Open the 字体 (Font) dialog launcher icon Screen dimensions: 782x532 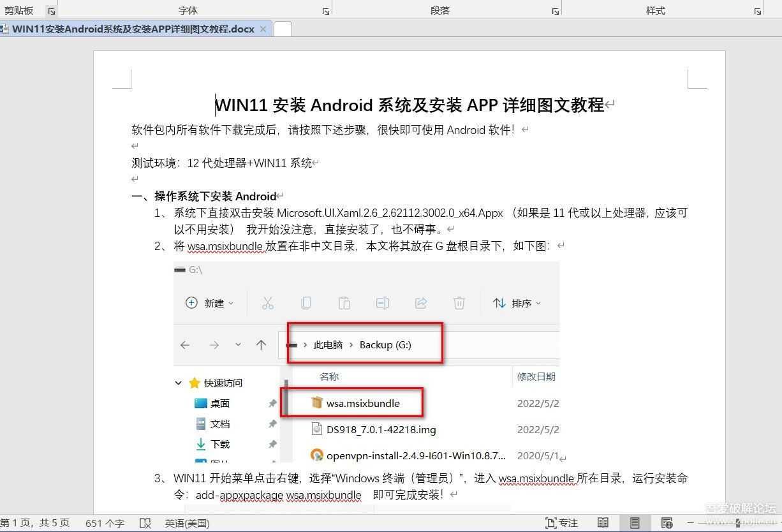click(325, 10)
